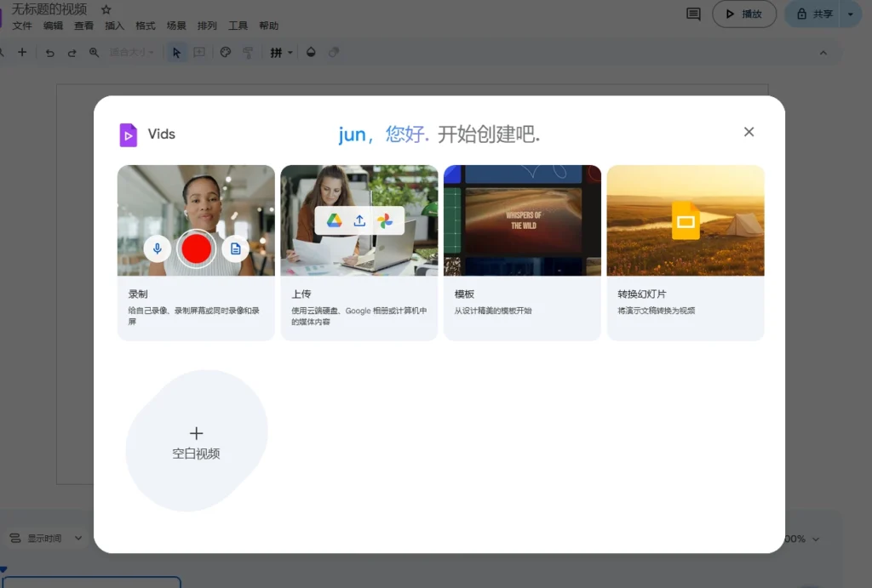Click the red record button
The width and height of the screenshot is (872, 588).
(196, 248)
